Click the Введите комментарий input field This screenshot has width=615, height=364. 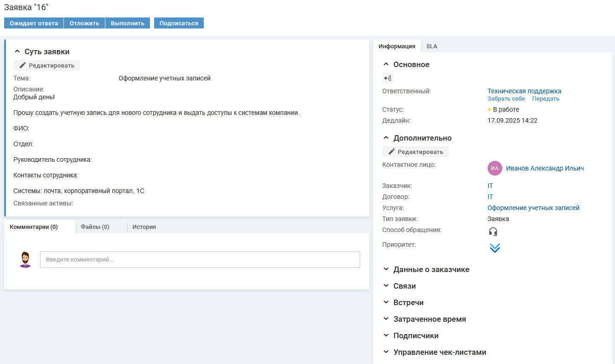(200, 260)
